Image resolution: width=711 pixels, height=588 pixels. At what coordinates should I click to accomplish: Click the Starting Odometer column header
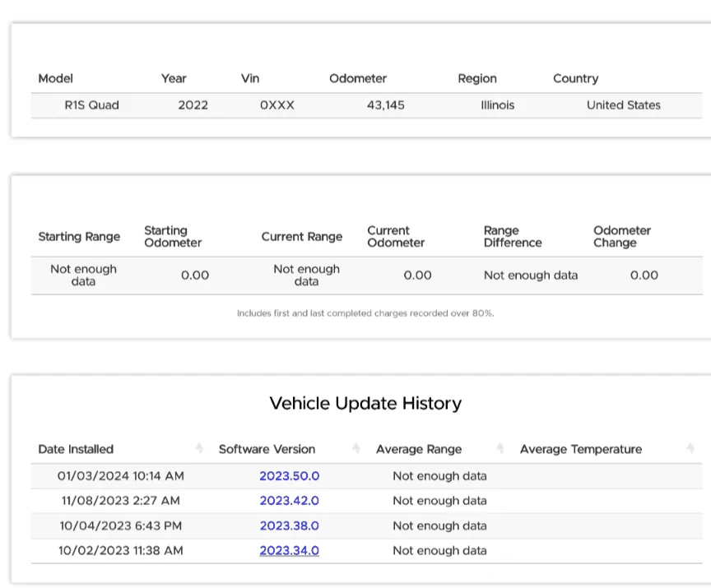click(173, 237)
